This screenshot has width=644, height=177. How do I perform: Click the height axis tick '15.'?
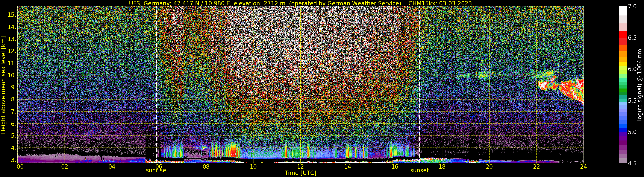click(12, 15)
